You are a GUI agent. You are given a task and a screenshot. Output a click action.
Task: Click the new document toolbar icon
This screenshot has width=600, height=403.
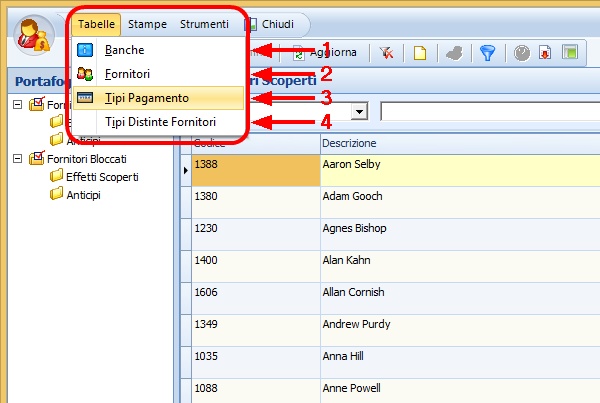click(420, 53)
